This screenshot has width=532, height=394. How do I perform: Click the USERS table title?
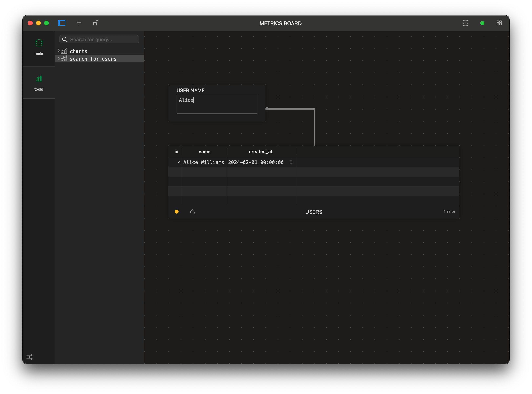314,212
